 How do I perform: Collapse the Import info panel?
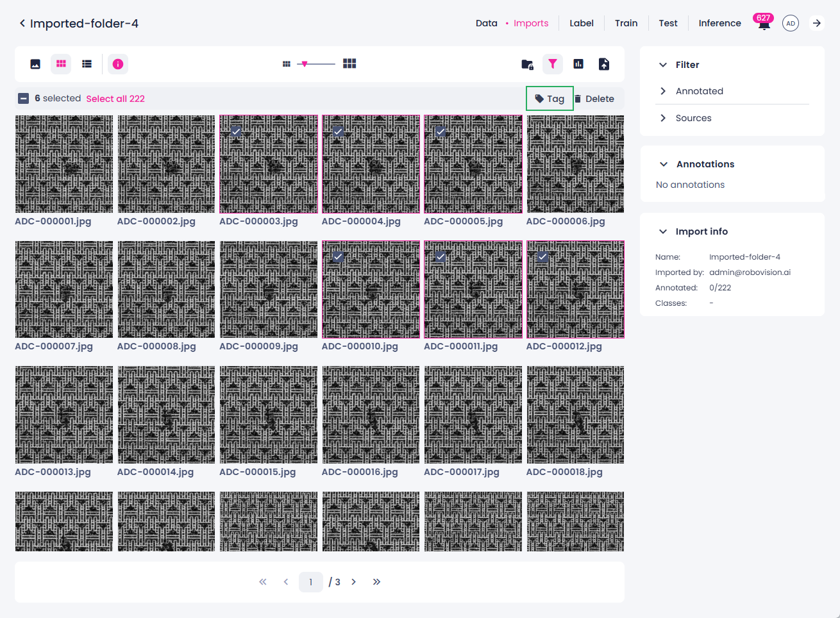(x=663, y=231)
